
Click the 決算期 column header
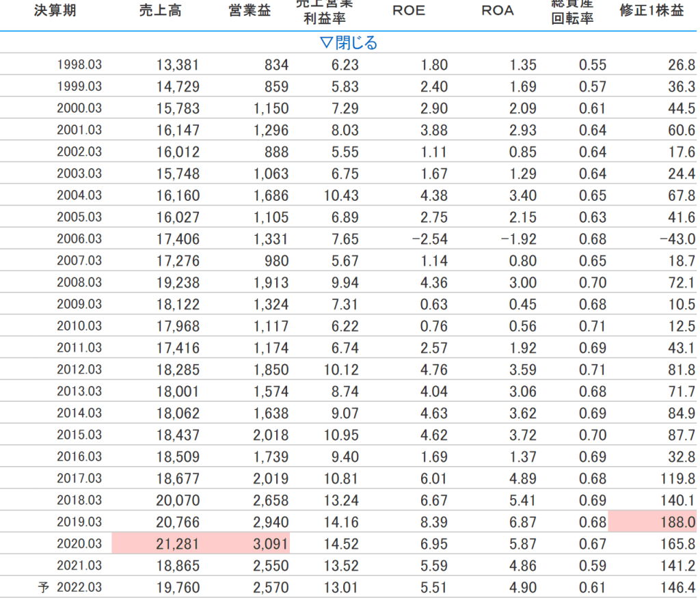(55, 12)
